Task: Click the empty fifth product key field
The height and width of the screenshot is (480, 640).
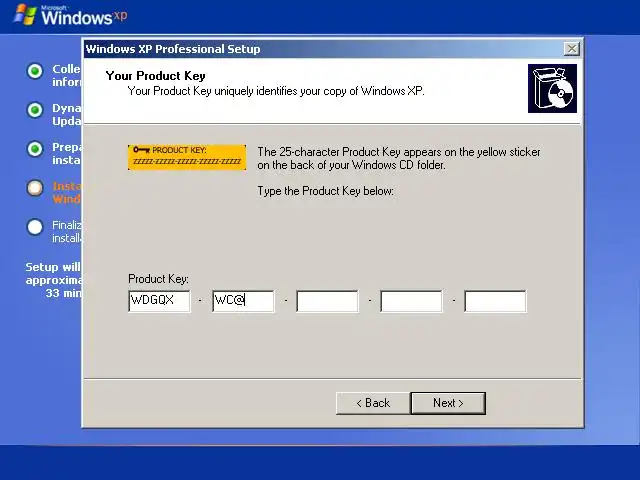Action: pos(496,301)
